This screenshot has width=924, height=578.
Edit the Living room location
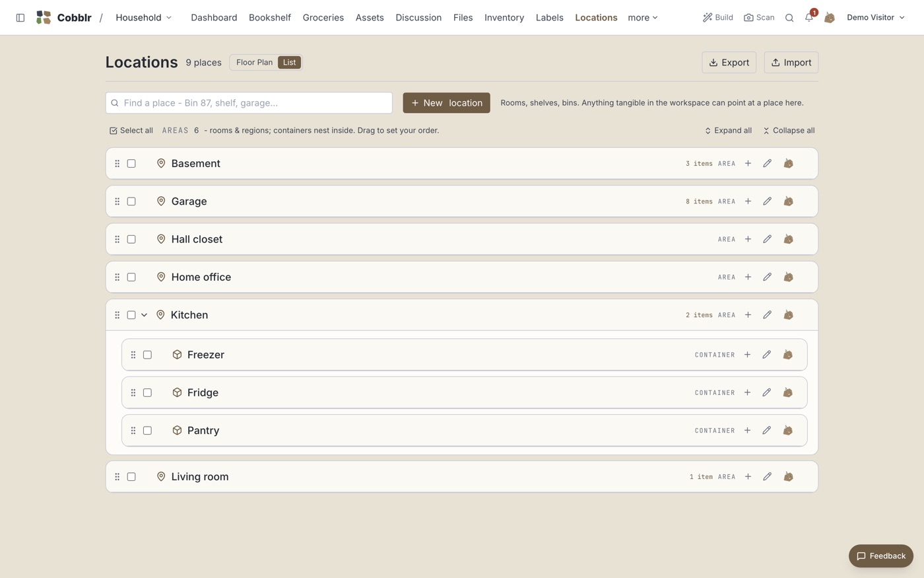[x=767, y=477]
